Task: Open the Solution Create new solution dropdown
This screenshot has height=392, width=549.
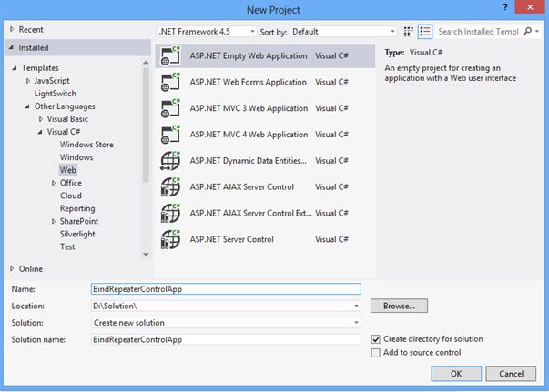Action: (356, 322)
